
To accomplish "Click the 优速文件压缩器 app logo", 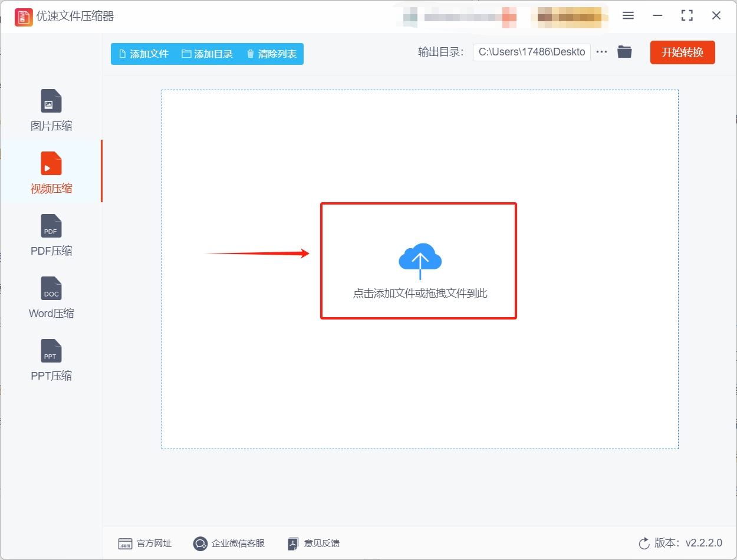I will click(24, 17).
